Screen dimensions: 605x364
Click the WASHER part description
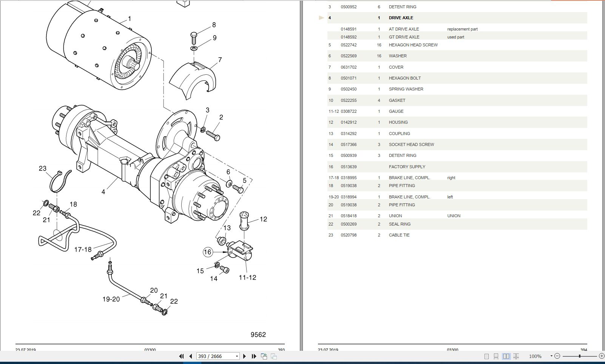click(398, 56)
